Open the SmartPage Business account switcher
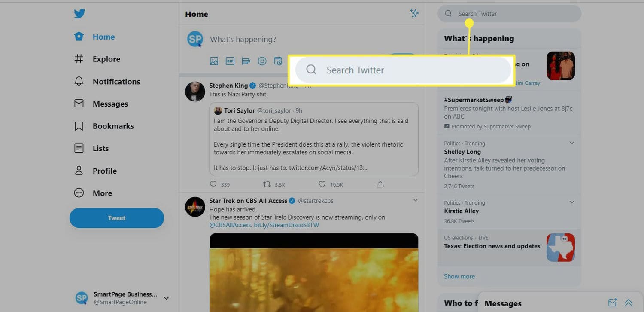 pos(122,298)
